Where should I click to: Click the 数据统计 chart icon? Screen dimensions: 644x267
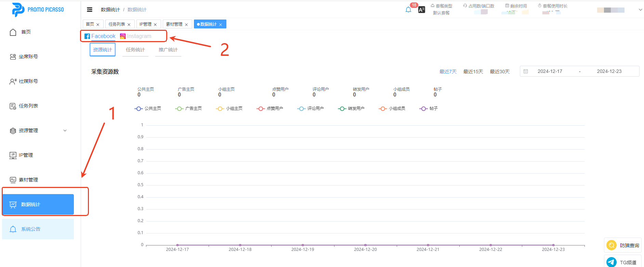tap(13, 205)
